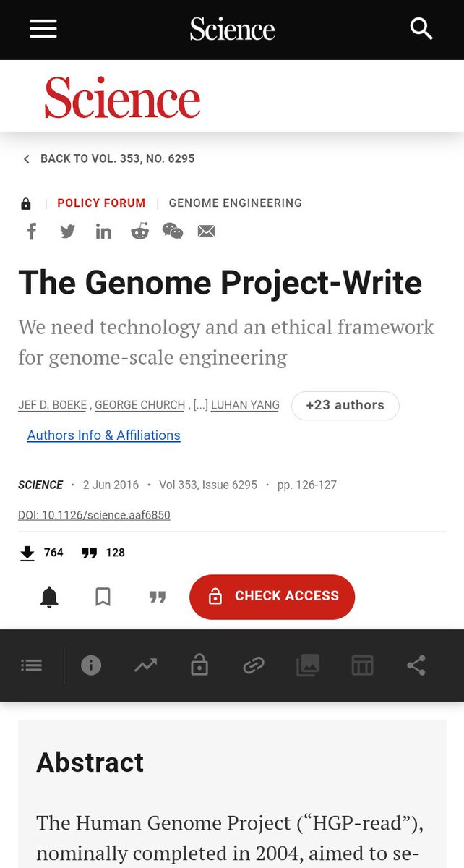Open the hamburger navigation menu
The height and width of the screenshot is (868, 464).
click(x=43, y=29)
